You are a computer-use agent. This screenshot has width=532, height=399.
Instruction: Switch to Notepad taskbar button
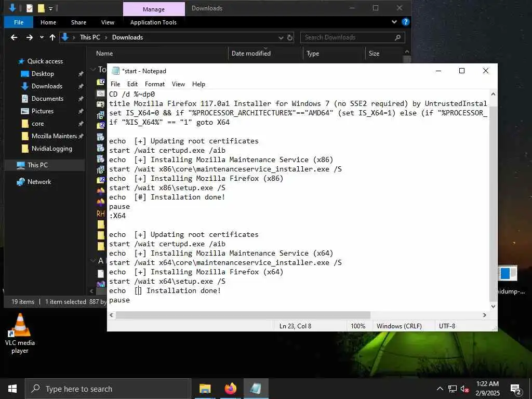pyautogui.click(x=256, y=389)
